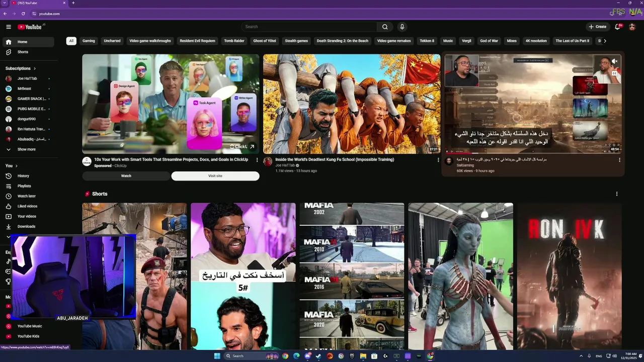The image size is (644, 362).
Task: Open Steam from the taskbar
Action: (318, 356)
